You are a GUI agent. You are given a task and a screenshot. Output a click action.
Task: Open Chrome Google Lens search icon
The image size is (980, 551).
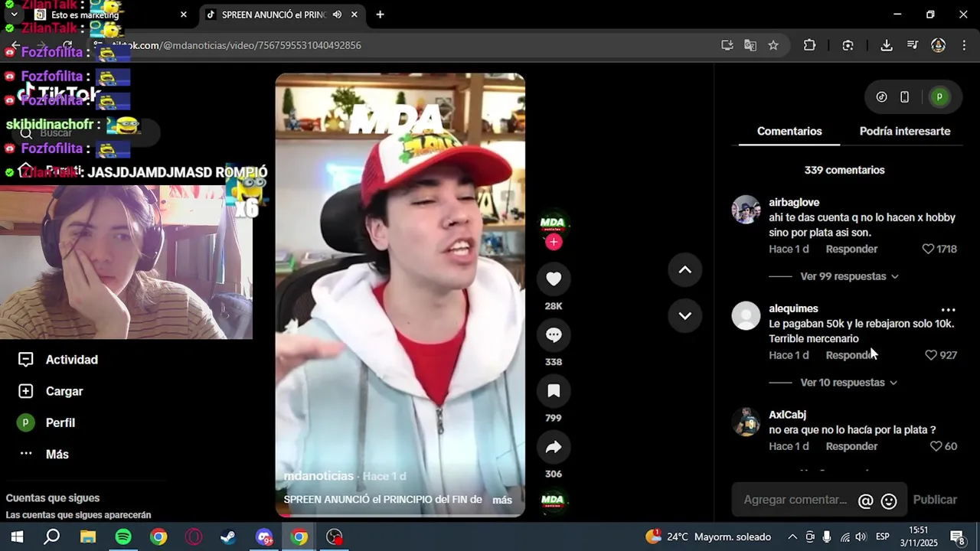(x=848, y=45)
